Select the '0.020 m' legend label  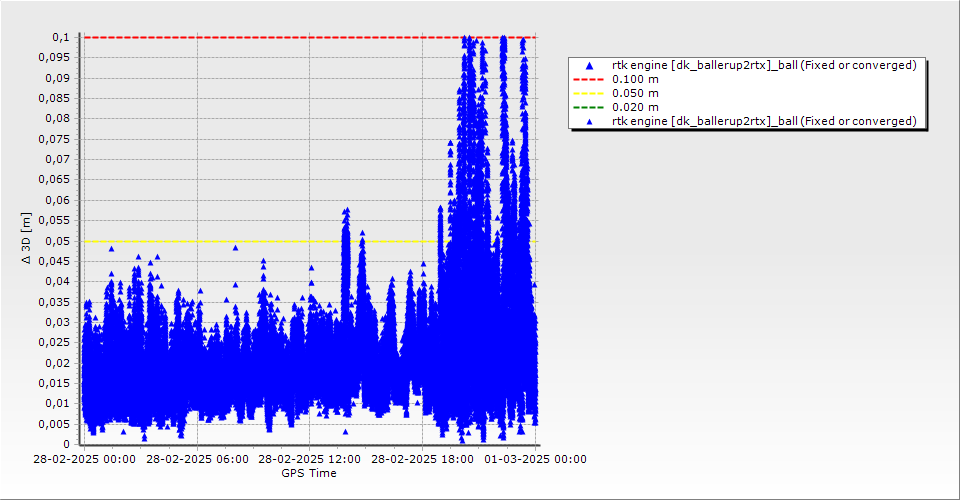(636, 107)
